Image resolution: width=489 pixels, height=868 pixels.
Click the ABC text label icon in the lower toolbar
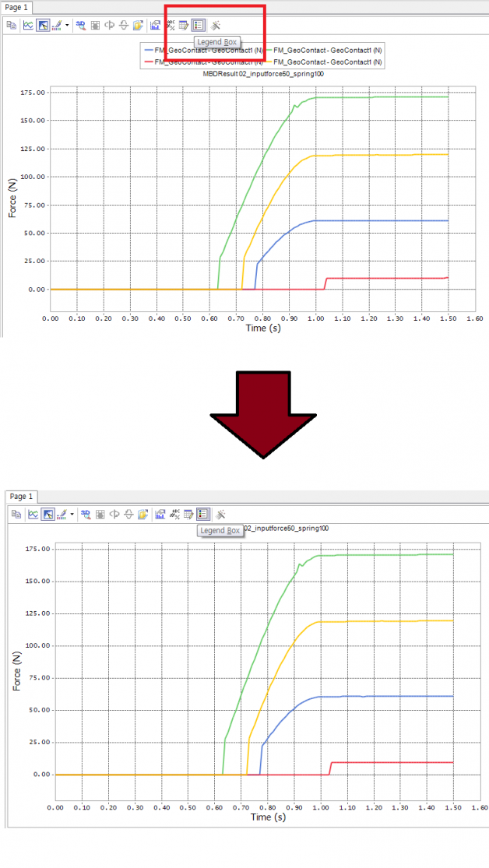pos(175,514)
